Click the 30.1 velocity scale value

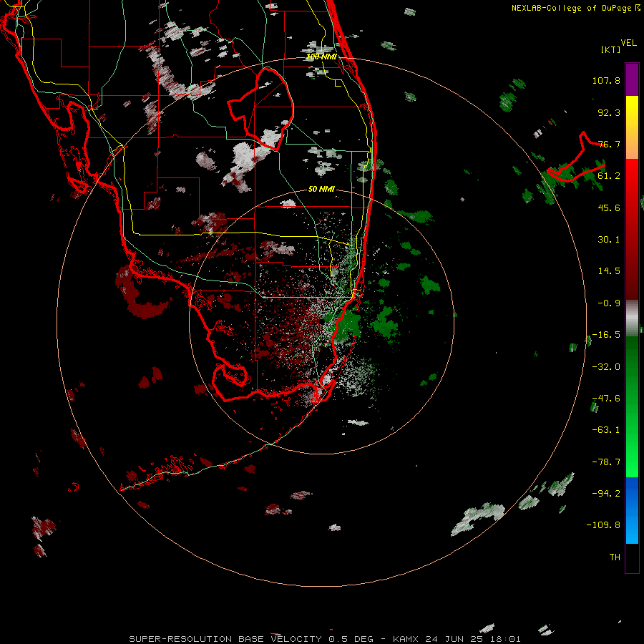pyautogui.click(x=609, y=240)
